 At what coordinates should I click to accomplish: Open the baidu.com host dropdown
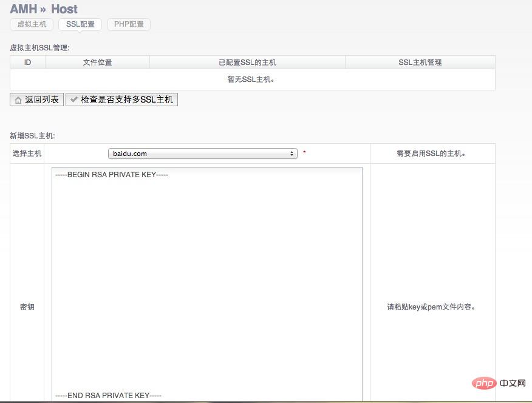pyautogui.click(x=203, y=154)
